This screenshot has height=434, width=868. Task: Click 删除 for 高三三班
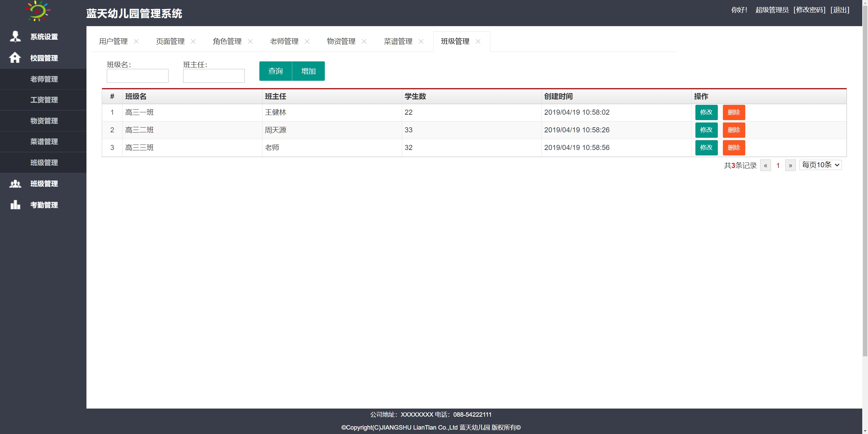point(734,148)
